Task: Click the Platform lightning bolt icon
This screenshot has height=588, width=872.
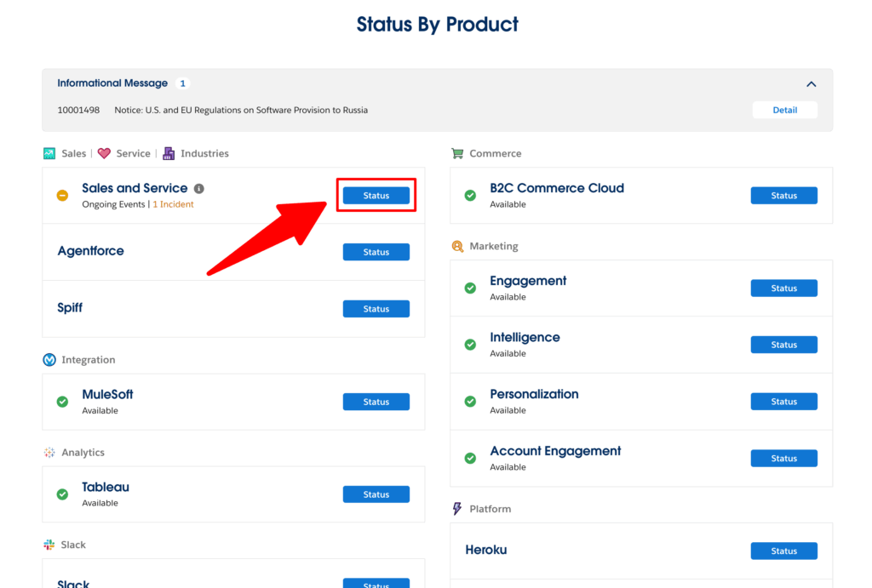Action: 457,509
